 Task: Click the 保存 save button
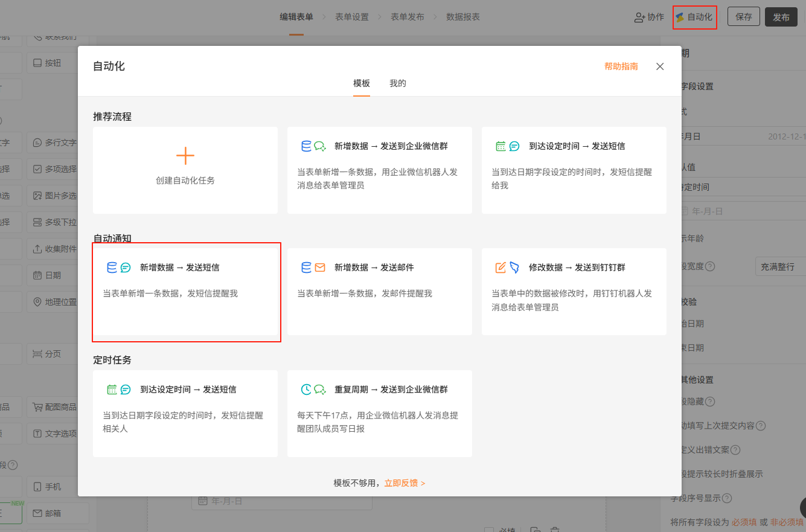pos(744,17)
